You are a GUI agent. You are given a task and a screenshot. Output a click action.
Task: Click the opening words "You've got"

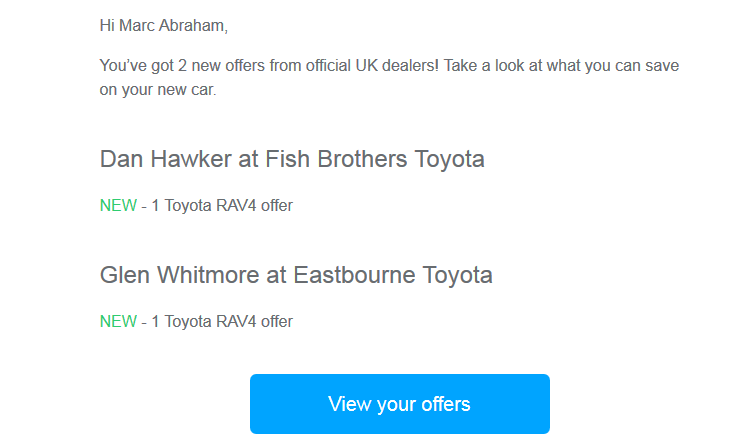point(134,66)
